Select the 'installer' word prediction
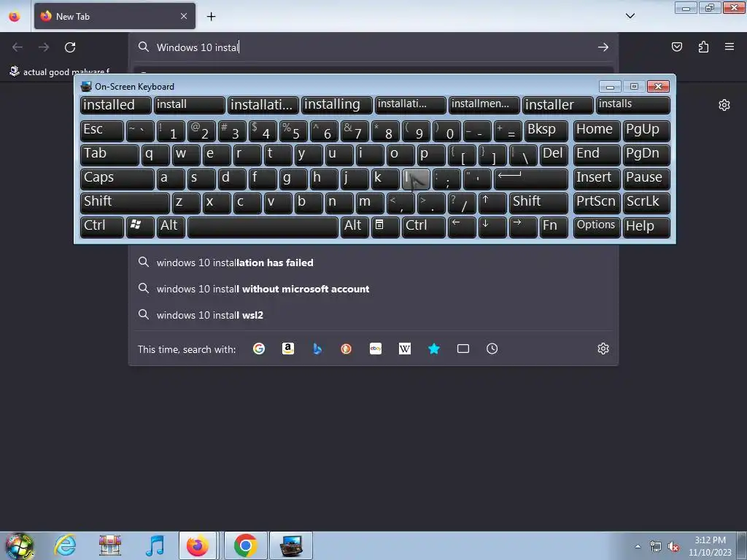747x560 pixels. (558, 105)
